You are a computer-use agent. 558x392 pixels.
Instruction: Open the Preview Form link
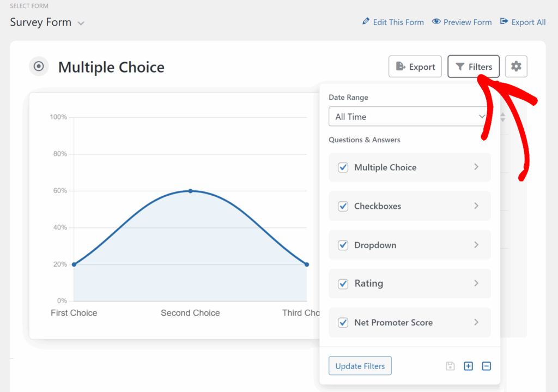pos(467,22)
